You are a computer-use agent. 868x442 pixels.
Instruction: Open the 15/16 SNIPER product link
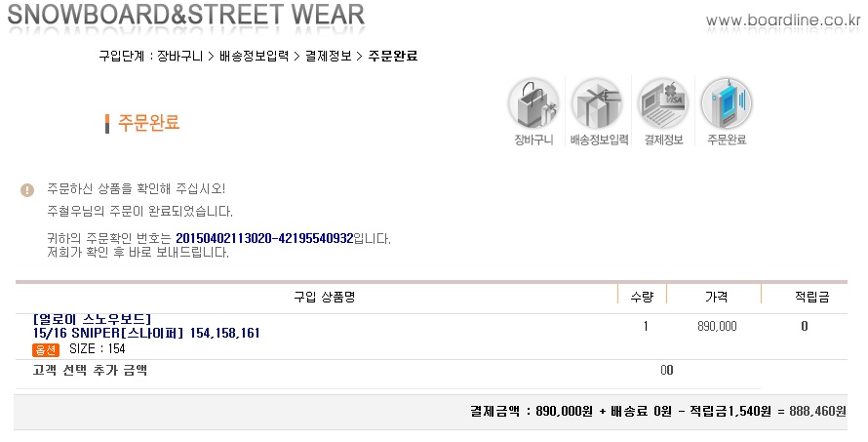[146, 333]
